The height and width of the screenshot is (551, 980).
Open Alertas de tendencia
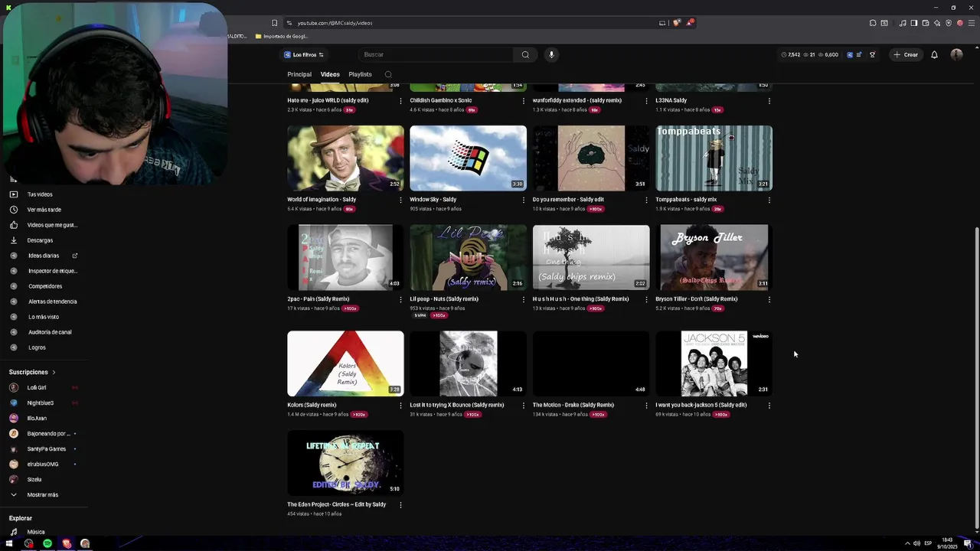(52, 302)
